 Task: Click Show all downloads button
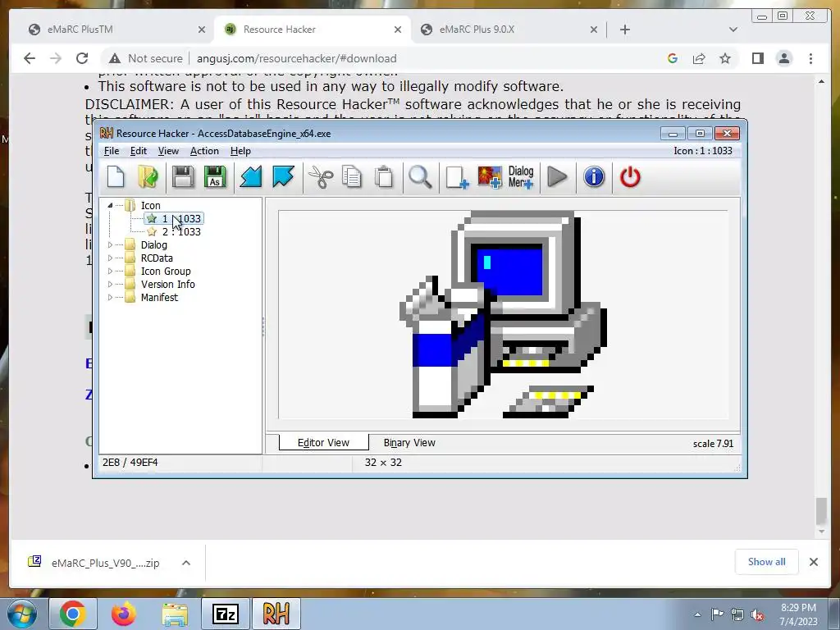click(767, 561)
